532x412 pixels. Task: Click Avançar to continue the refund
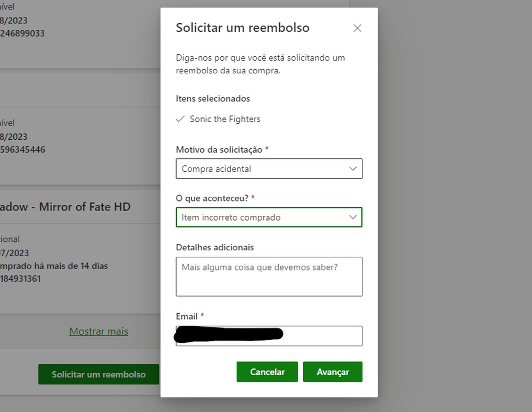[332, 372]
